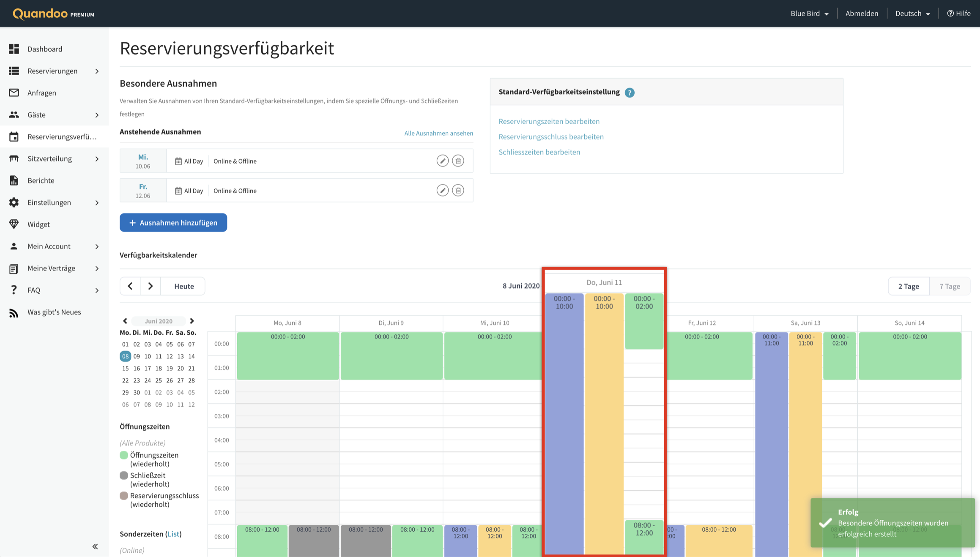The image size is (980, 557).
Task: Switch to 2 Tage view
Action: coord(909,287)
